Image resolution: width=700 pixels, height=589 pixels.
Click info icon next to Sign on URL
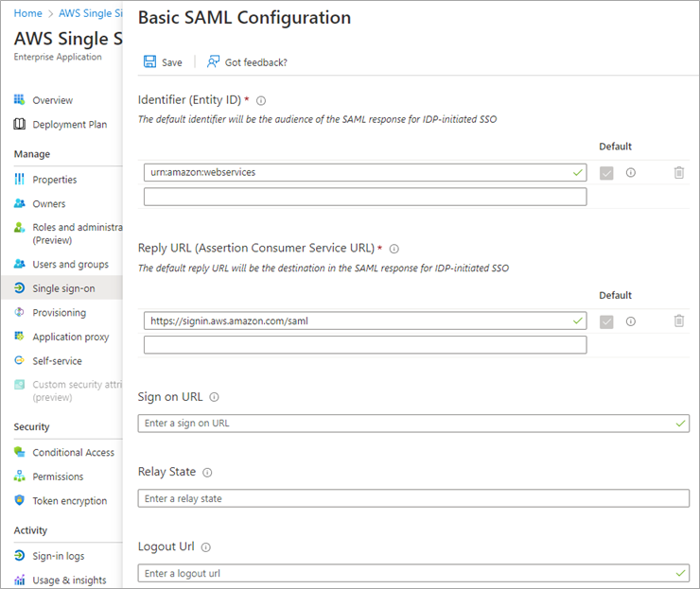tap(214, 397)
